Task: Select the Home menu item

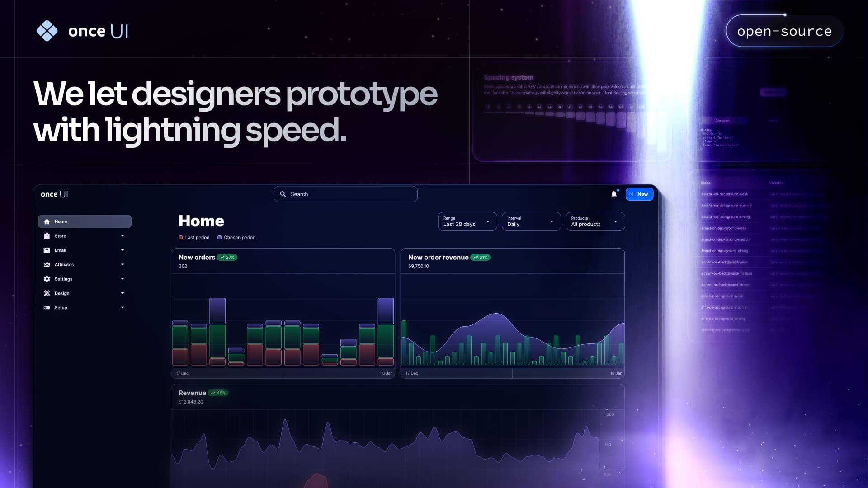Action: pyautogui.click(x=84, y=221)
